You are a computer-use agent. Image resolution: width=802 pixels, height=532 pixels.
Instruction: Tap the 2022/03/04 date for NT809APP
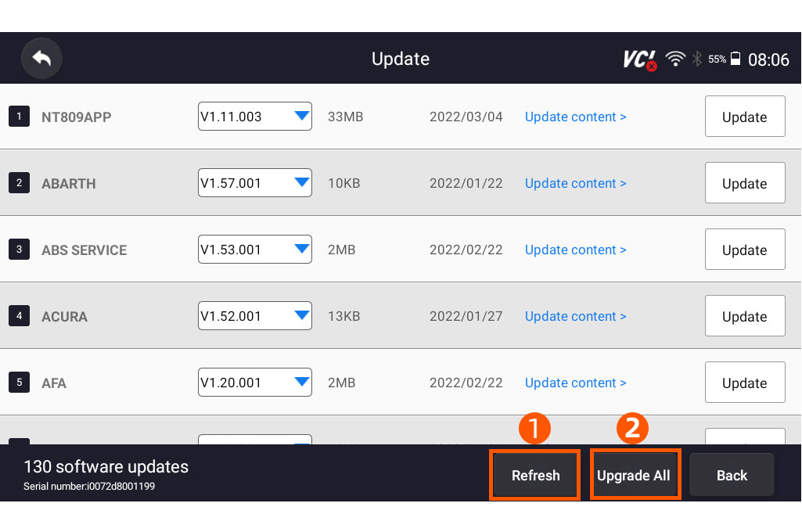coord(466,117)
